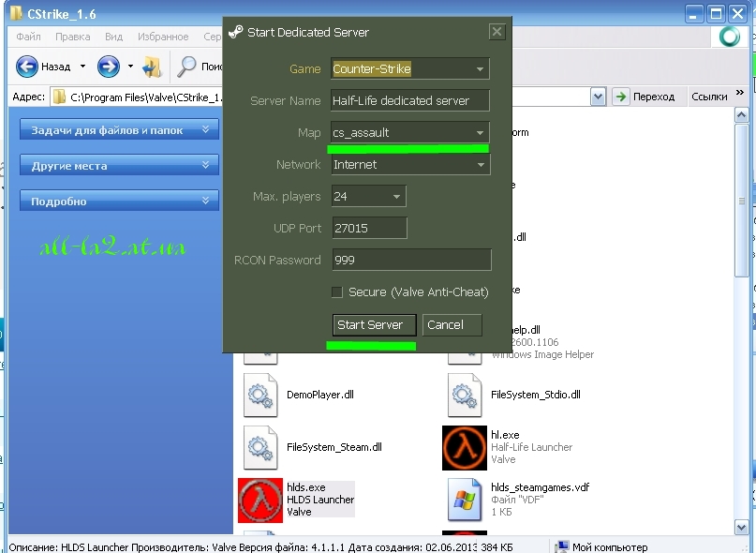The width and height of the screenshot is (756, 553).
Task: Click the Search magnifier icon in Explorer
Action: pos(186,67)
